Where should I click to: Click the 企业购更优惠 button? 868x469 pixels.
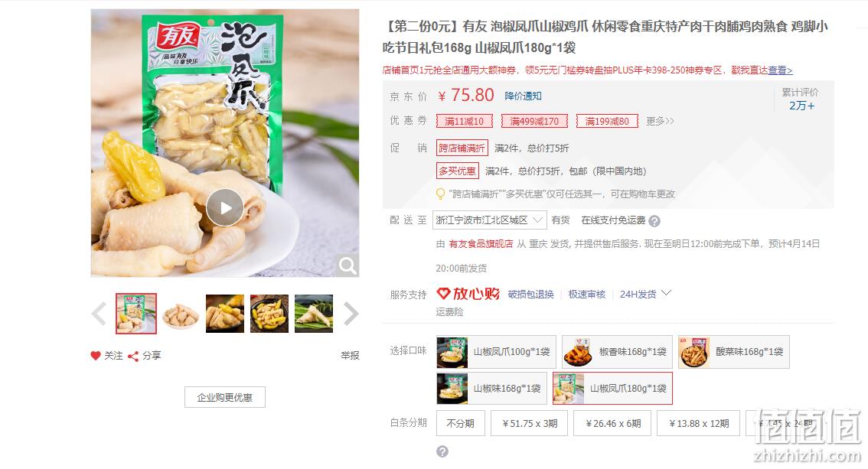tap(225, 397)
